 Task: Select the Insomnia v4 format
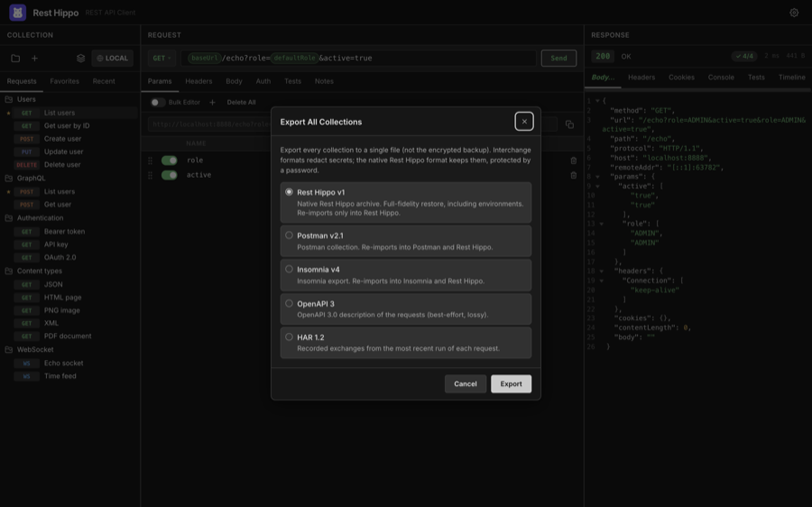click(x=405, y=275)
